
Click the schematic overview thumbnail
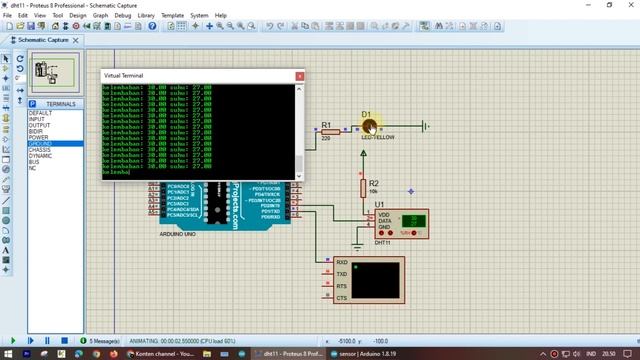[55, 73]
